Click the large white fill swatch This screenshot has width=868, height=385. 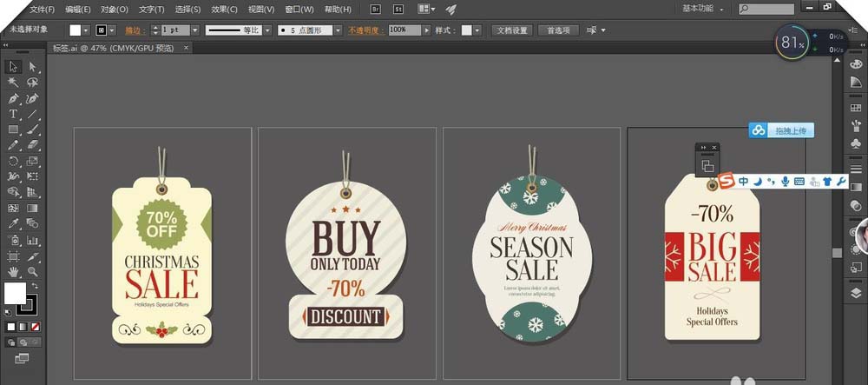pos(15,293)
